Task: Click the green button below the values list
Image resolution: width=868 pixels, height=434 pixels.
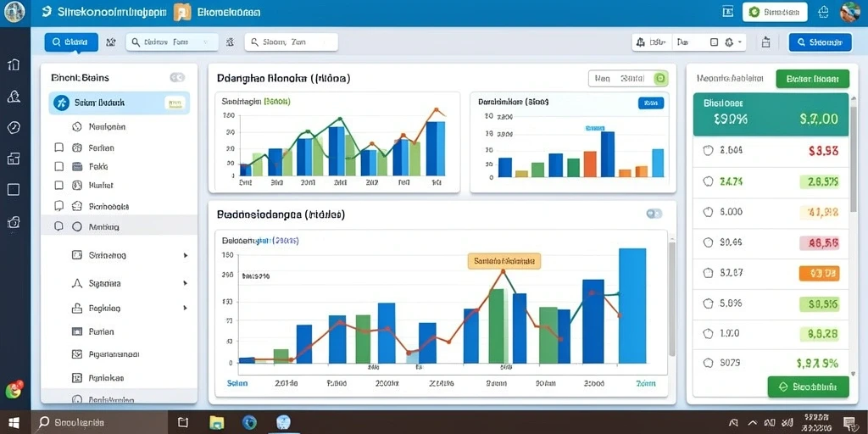Action: point(808,387)
